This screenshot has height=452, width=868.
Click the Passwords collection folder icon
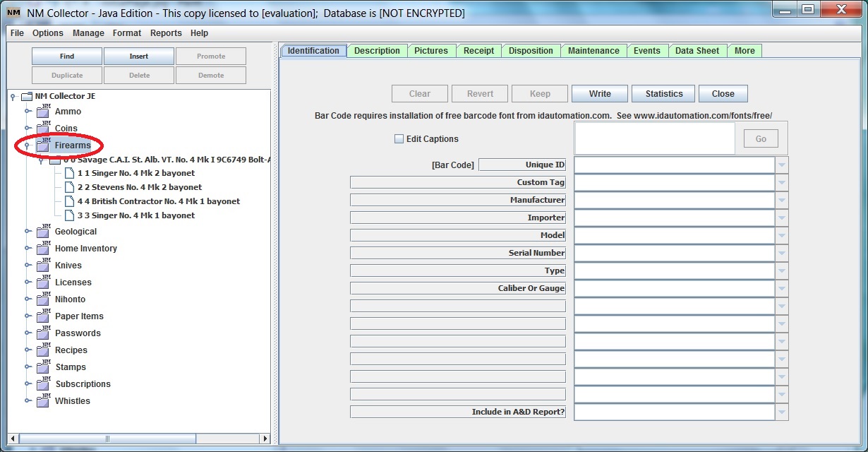coord(42,333)
